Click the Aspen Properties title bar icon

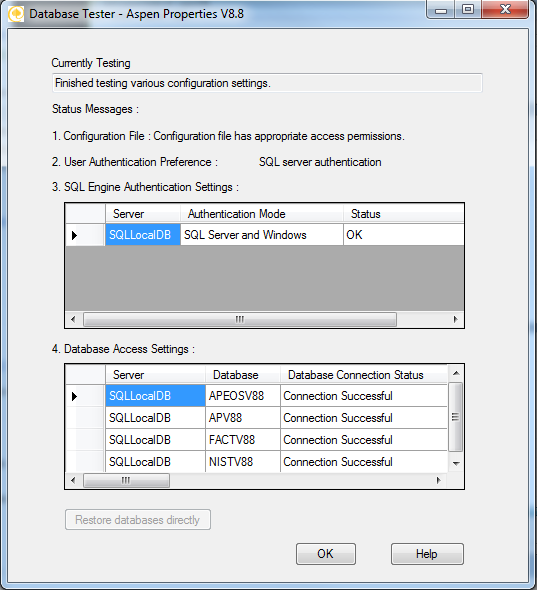(15, 14)
